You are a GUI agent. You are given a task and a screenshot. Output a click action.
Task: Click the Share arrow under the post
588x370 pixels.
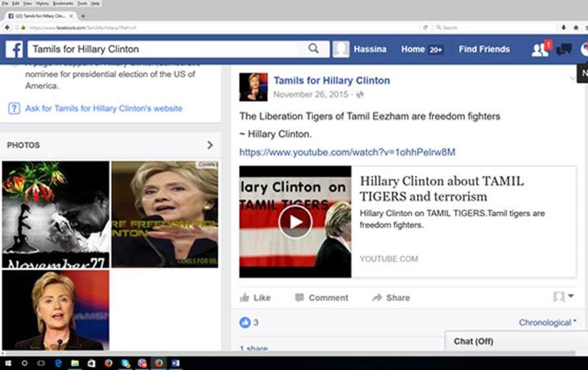click(x=377, y=298)
